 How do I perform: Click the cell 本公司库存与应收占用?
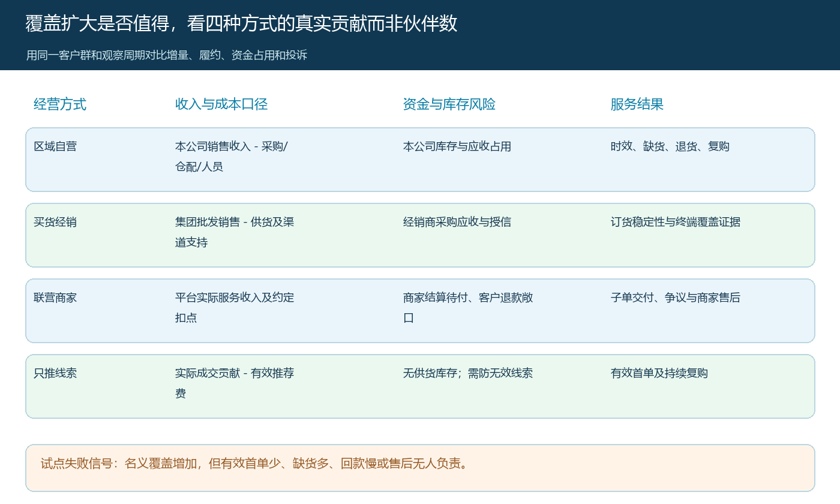457,146
